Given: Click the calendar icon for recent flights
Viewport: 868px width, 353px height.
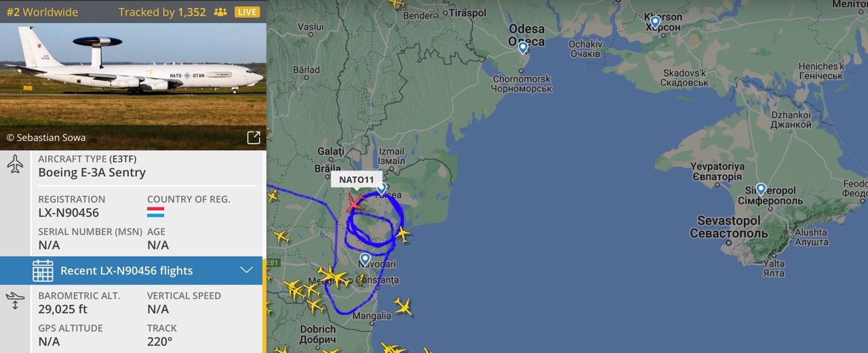Looking at the screenshot, I should point(43,270).
